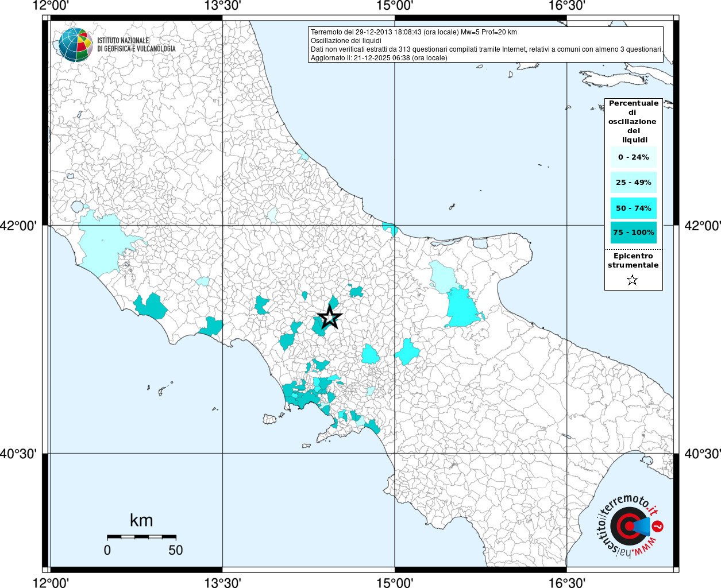The height and width of the screenshot is (588, 721).
Task: Click the bottom 13°30' longitude label
Action: 223,583
